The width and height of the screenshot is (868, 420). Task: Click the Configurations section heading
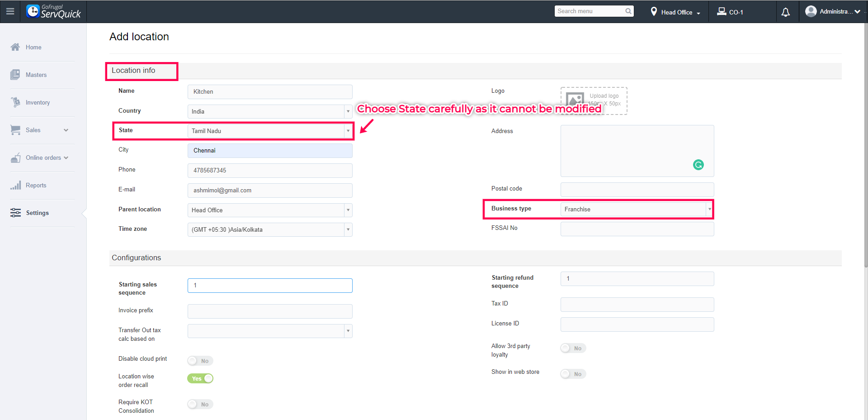pos(136,258)
